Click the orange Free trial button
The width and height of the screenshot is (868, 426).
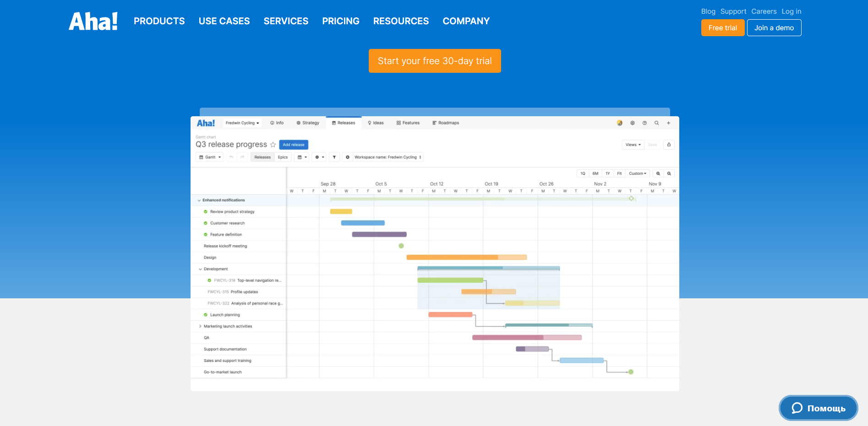click(x=723, y=28)
